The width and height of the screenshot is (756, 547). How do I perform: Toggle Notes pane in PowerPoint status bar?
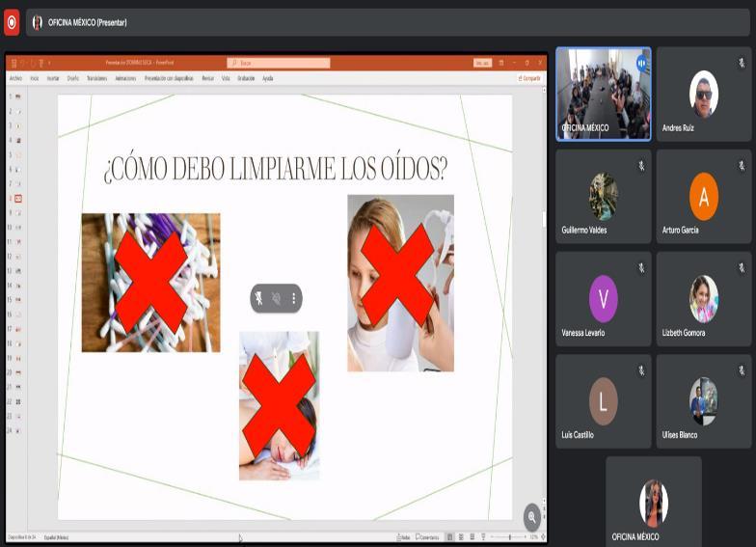click(x=403, y=536)
